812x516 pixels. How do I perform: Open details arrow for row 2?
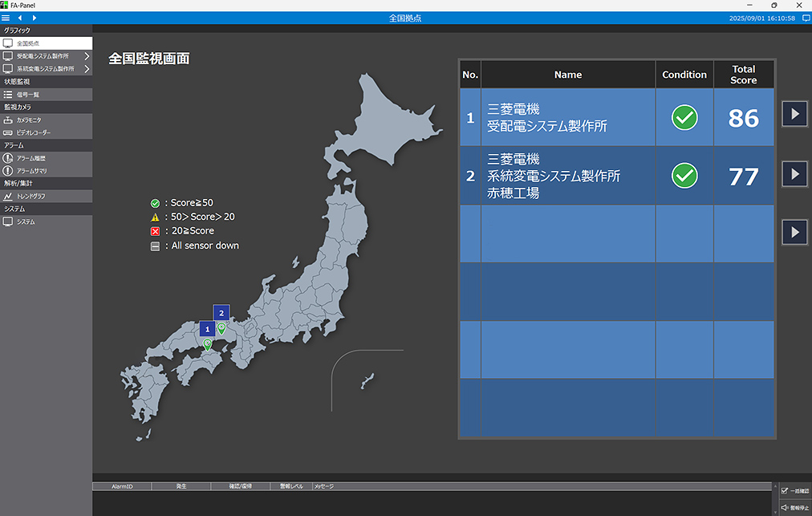pos(794,173)
